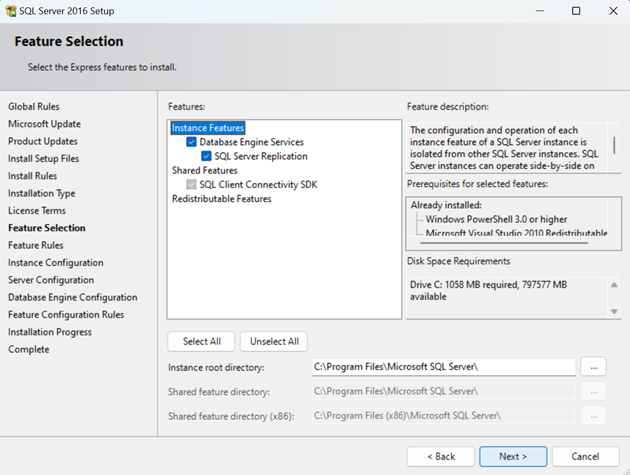
Task: Go to the next setup step
Action: (513, 457)
